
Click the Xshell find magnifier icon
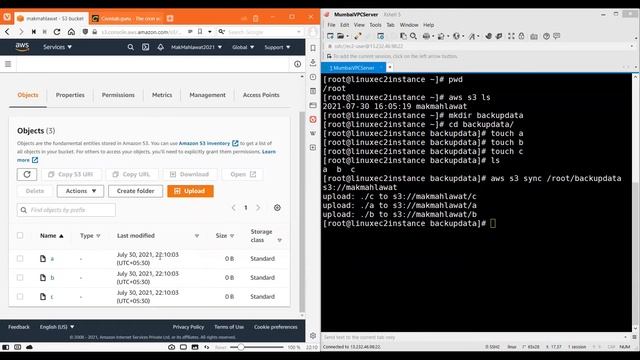413,36
